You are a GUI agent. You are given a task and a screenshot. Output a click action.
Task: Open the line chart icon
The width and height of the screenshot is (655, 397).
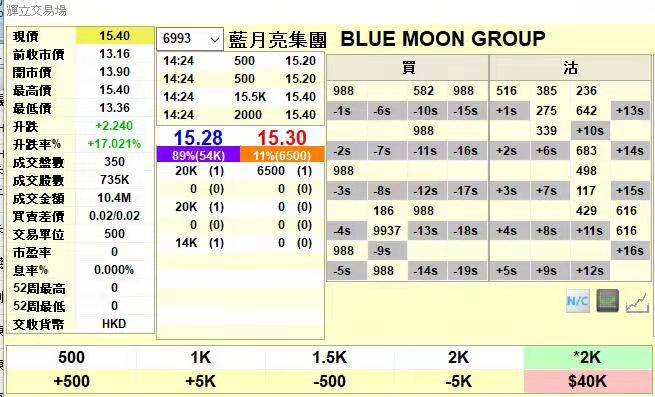637,302
